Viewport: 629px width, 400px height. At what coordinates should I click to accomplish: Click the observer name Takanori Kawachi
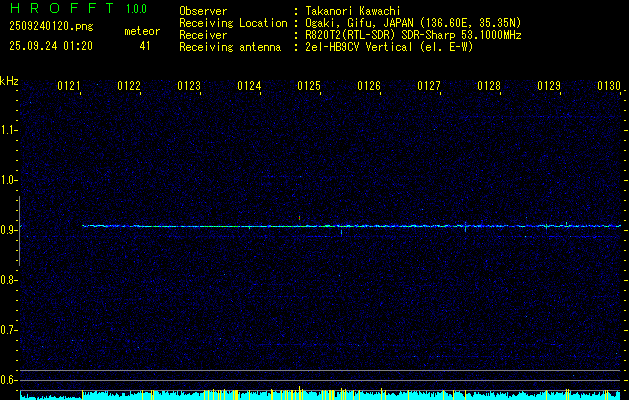pos(353,11)
